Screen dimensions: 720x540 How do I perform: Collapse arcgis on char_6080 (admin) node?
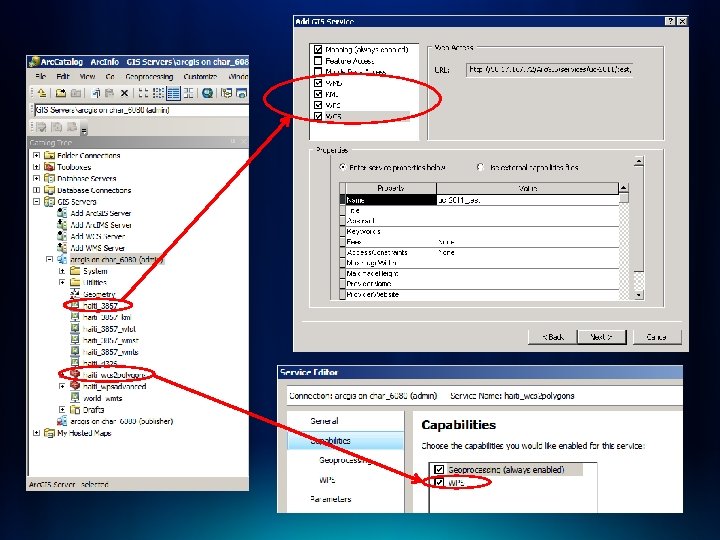(49, 259)
